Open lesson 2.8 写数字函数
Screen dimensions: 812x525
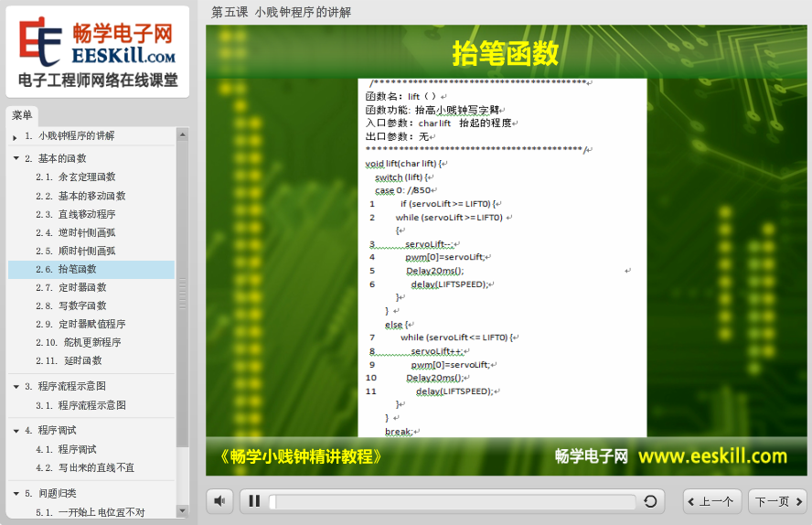(x=71, y=306)
